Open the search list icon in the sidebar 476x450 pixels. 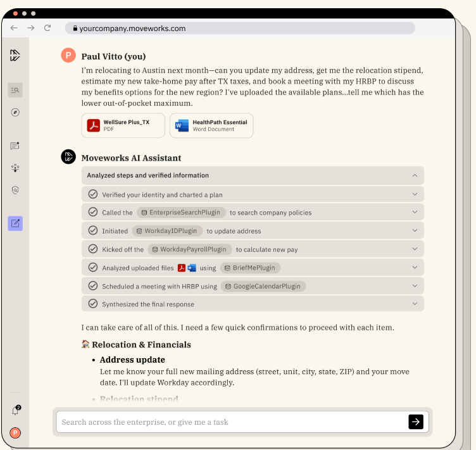tap(15, 90)
